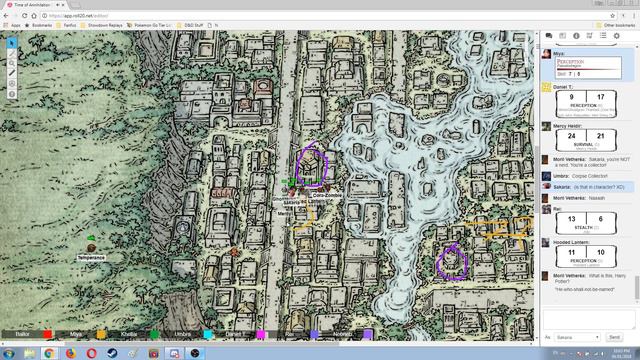The image size is (640, 360).
Task: Open the Pokemon Go Tier List bookmark
Action: click(149, 25)
